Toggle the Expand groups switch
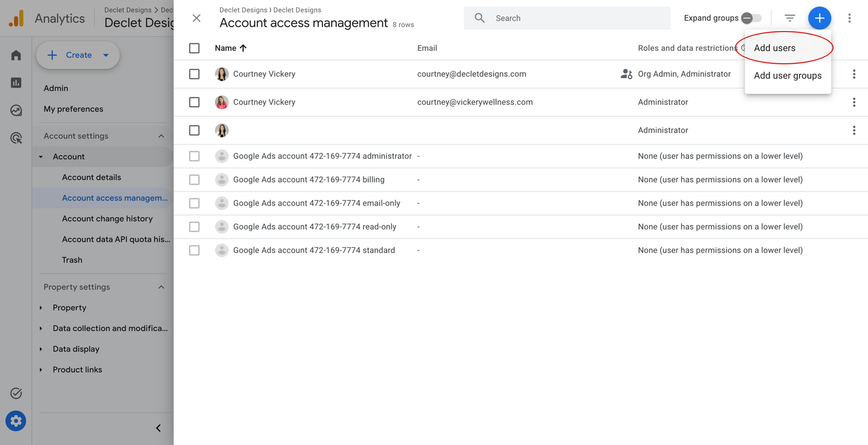Image resolution: width=868 pixels, height=445 pixels. point(751,18)
